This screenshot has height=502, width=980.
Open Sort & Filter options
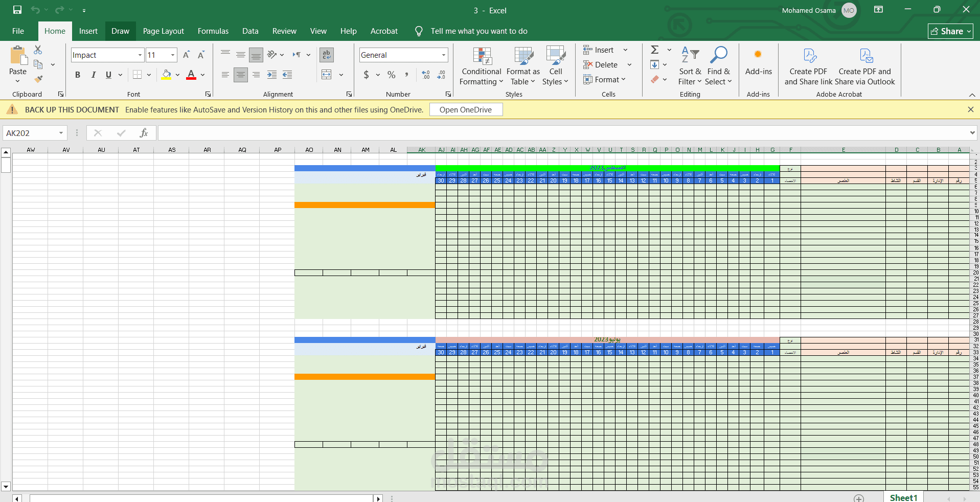click(690, 66)
